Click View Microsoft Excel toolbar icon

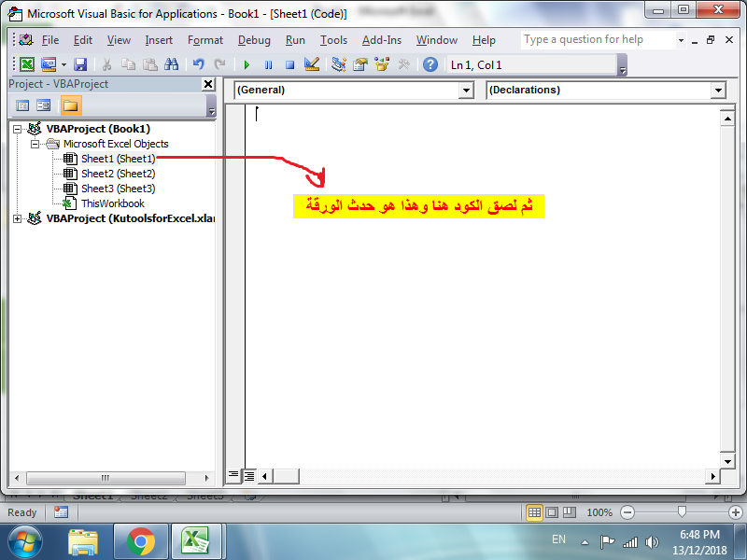(27, 64)
